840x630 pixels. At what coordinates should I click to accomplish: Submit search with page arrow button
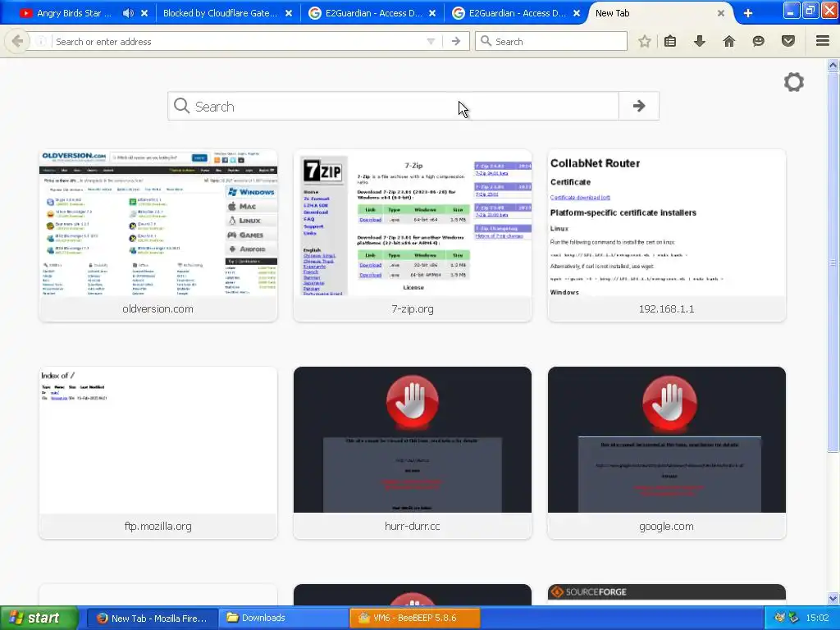pos(639,106)
